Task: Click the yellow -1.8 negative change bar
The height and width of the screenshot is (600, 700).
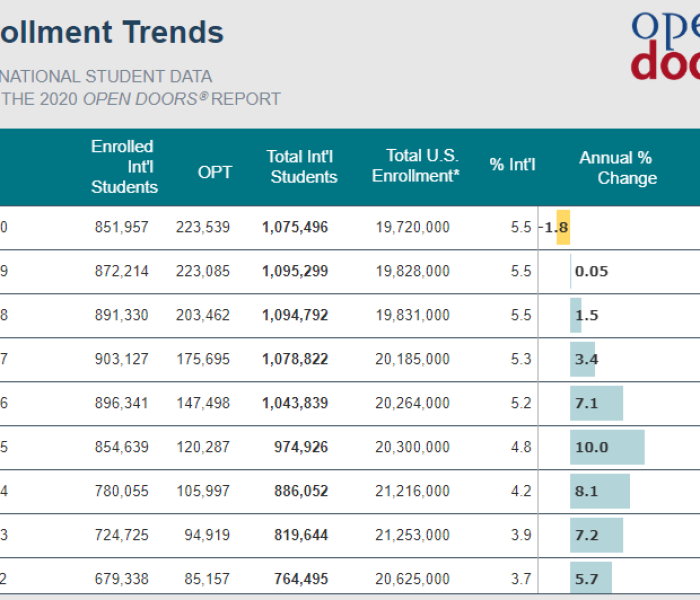Action: (x=563, y=227)
